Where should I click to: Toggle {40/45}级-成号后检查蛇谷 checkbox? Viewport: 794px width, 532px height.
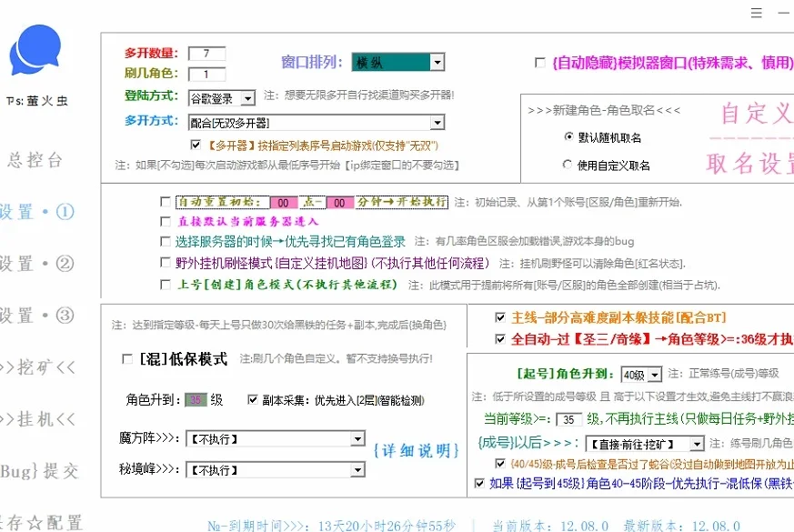coord(500,463)
